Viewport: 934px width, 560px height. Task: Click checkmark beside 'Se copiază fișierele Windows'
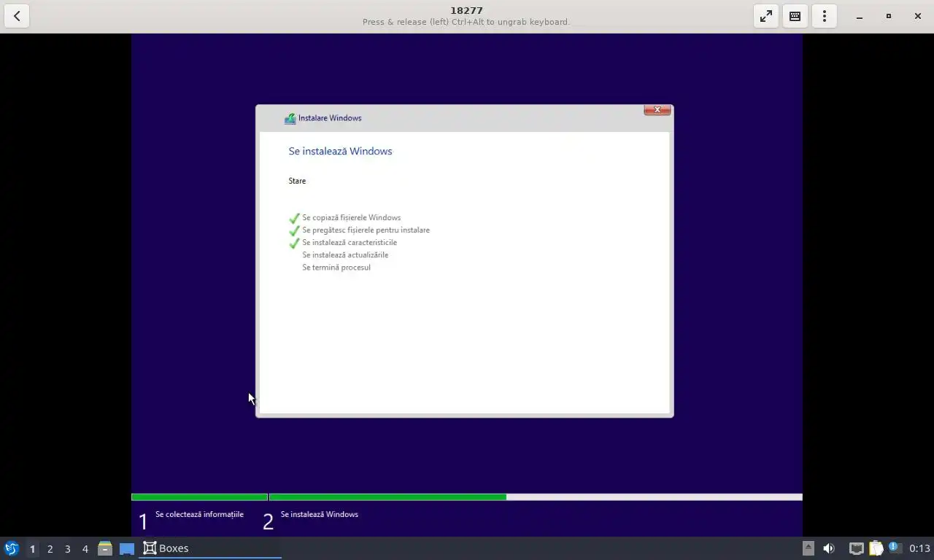294,218
